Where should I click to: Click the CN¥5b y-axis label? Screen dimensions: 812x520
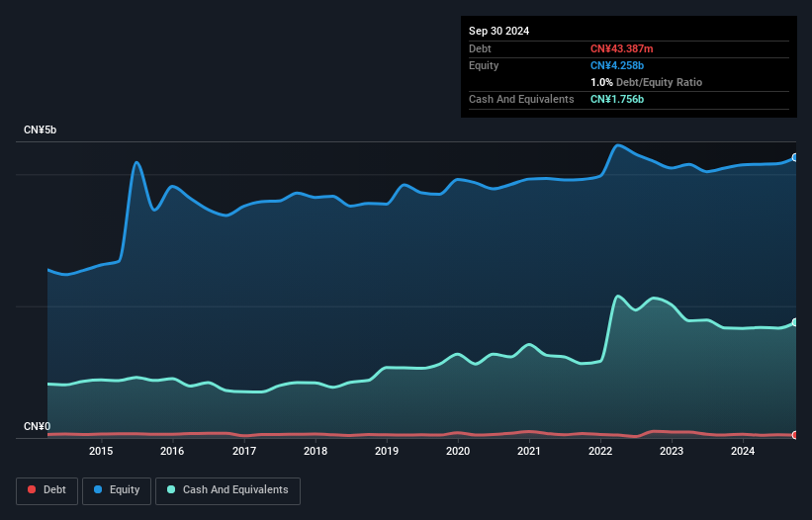40,130
